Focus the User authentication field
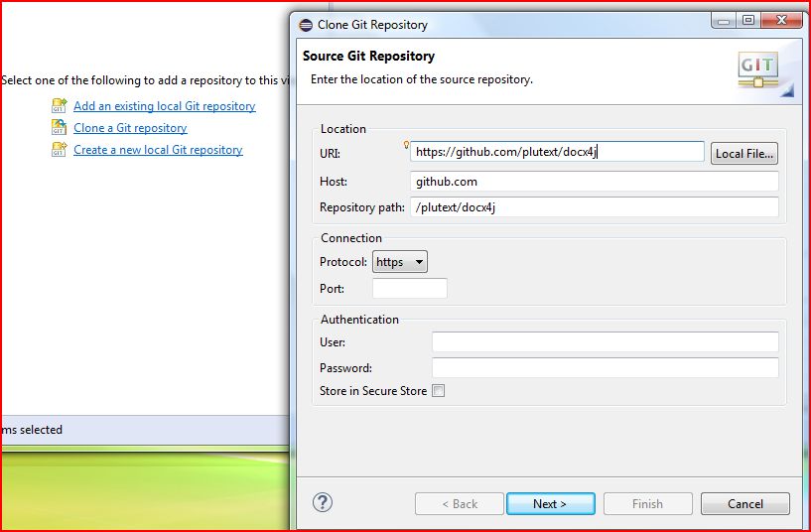811x532 pixels. [x=606, y=341]
